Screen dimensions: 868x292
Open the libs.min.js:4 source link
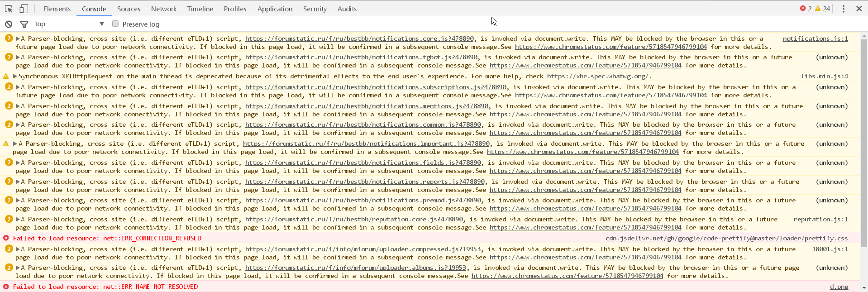click(x=824, y=76)
